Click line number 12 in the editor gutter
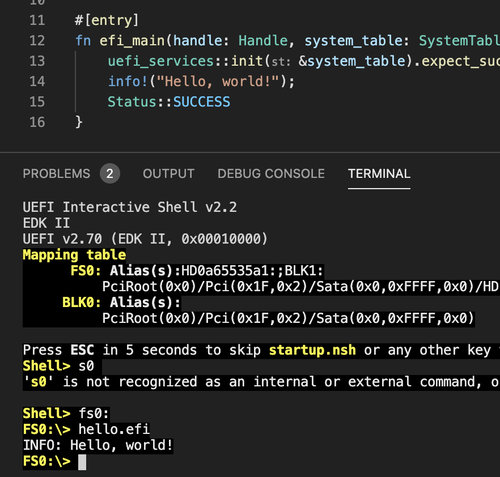The image size is (500, 477). [37, 41]
